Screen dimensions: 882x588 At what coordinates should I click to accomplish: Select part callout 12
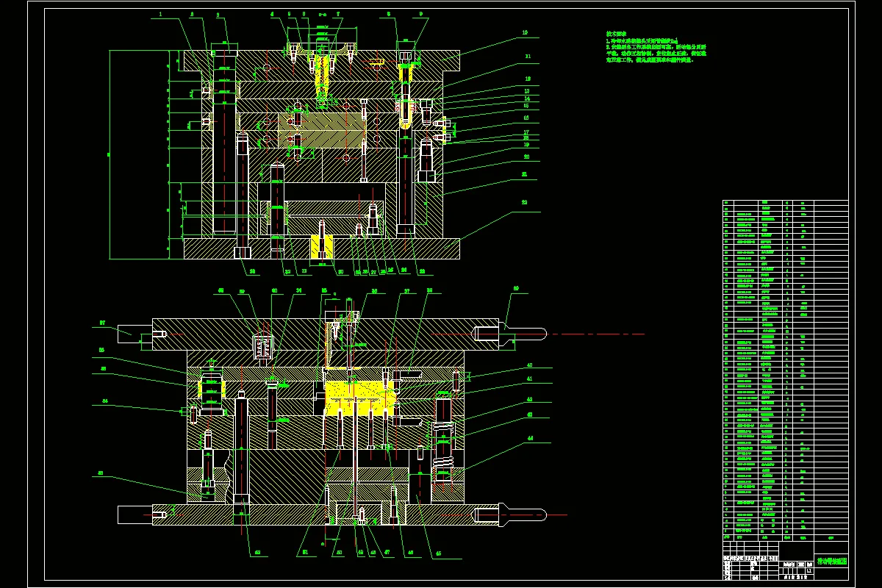(x=528, y=79)
